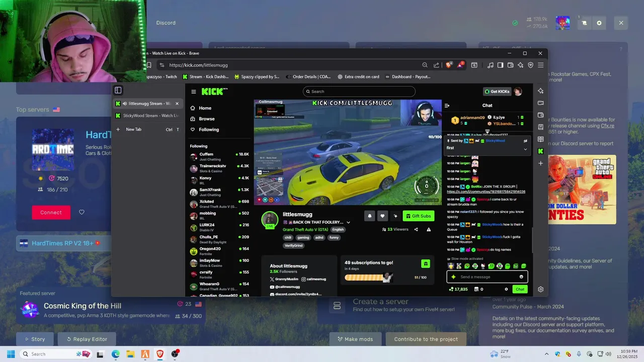Open Brave media playlist music icon

point(490,65)
